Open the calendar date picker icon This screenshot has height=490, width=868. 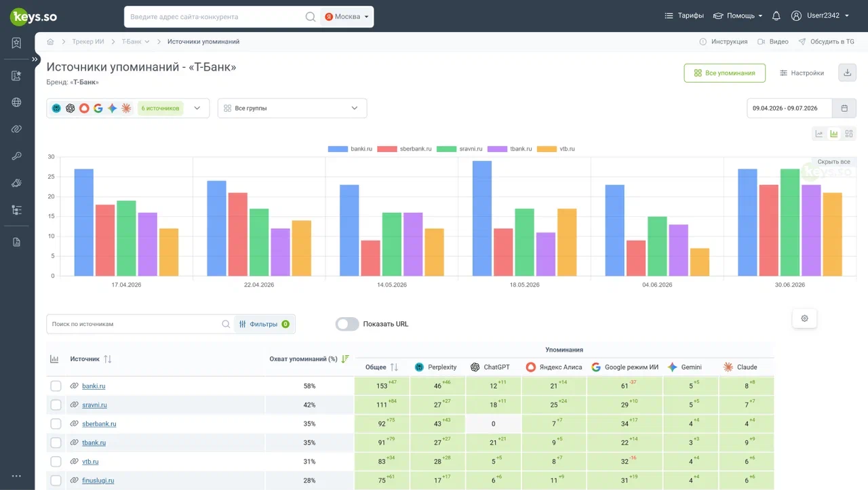click(x=844, y=108)
